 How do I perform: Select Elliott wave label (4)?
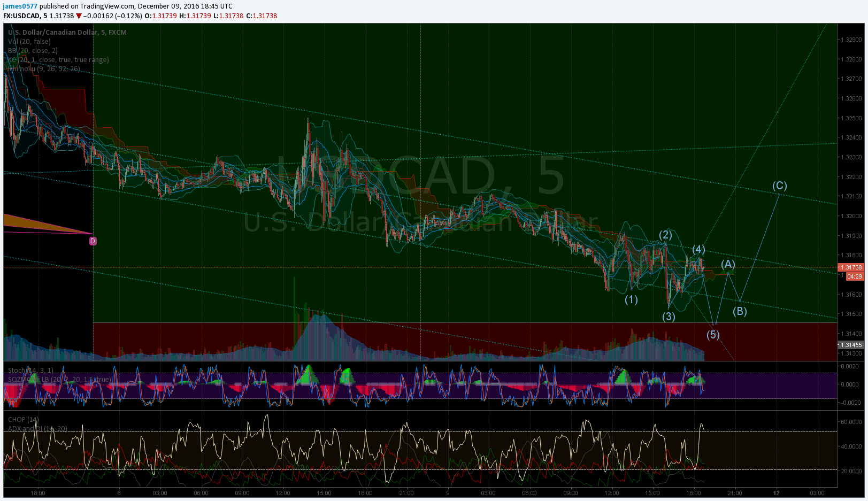point(699,249)
